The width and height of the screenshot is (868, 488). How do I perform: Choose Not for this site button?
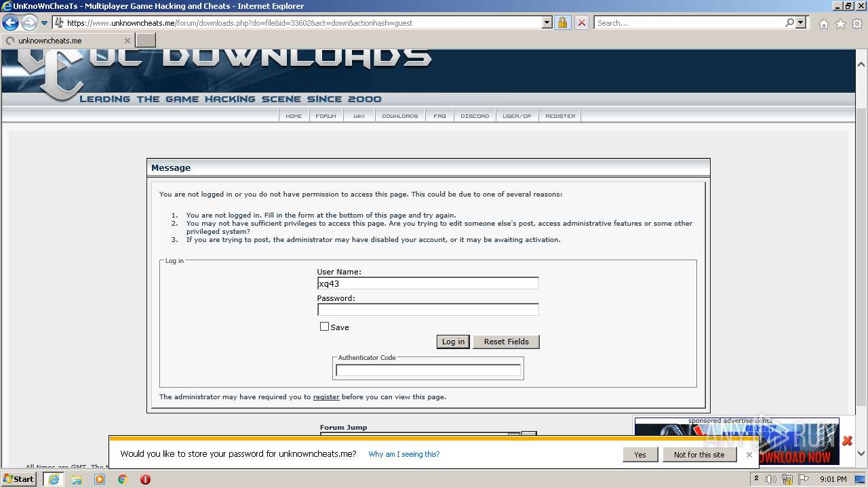[698, 455]
